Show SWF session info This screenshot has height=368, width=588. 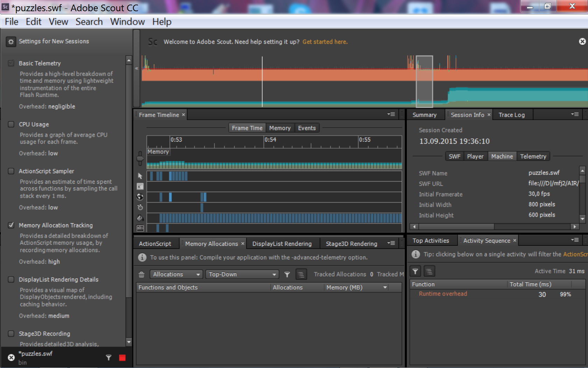point(455,157)
